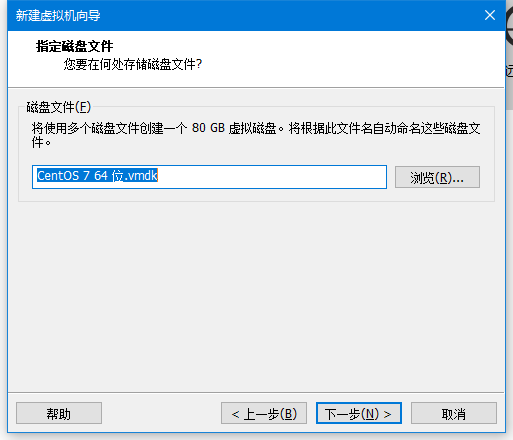Cancel the wizard with 取消
Image resolution: width=513 pixels, height=440 pixels.
454,413
